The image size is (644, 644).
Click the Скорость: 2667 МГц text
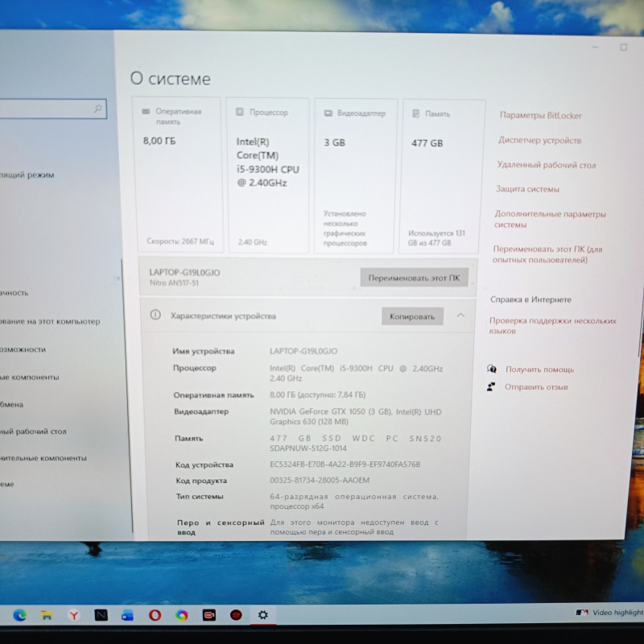click(x=180, y=242)
